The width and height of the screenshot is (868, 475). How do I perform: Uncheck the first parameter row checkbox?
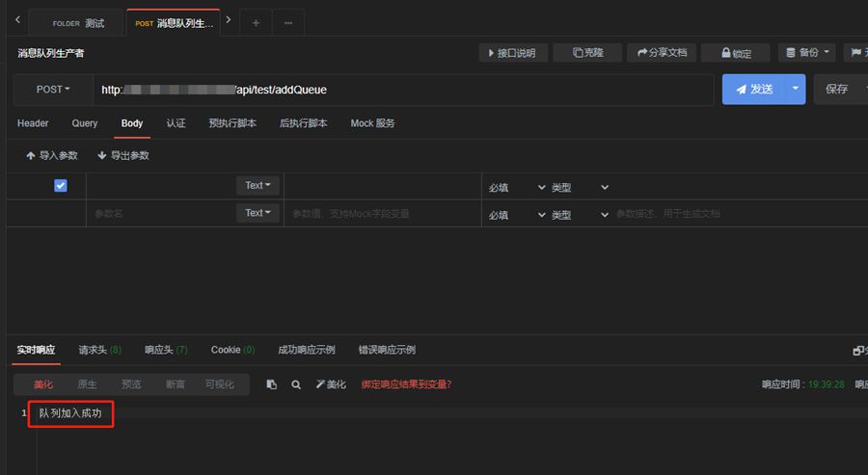point(61,186)
